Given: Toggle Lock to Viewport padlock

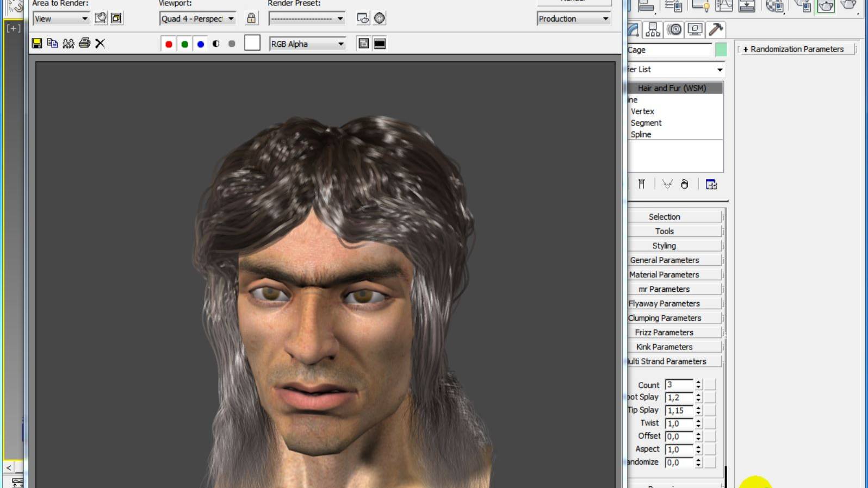Looking at the screenshot, I should coord(251,18).
